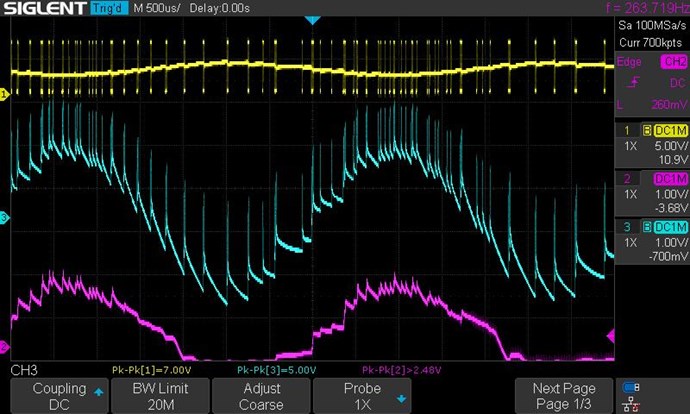Toggle the BW Limit 20M button
690x414 pixels.
pos(161,396)
